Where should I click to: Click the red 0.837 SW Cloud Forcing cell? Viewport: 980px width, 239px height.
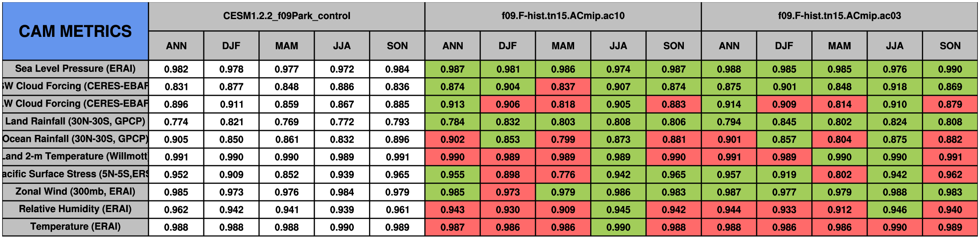pos(563,87)
